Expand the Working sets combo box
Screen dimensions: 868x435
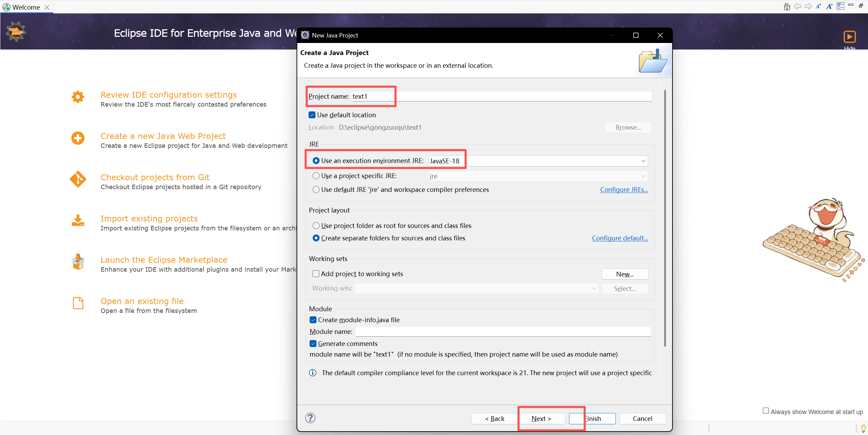pos(594,289)
